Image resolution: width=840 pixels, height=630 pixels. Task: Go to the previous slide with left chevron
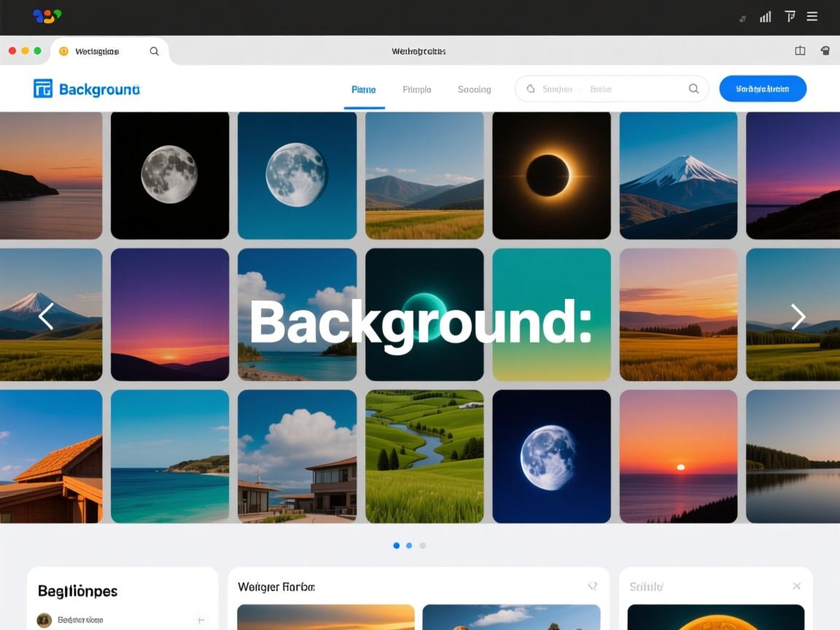pyautogui.click(x=46, y=316)
